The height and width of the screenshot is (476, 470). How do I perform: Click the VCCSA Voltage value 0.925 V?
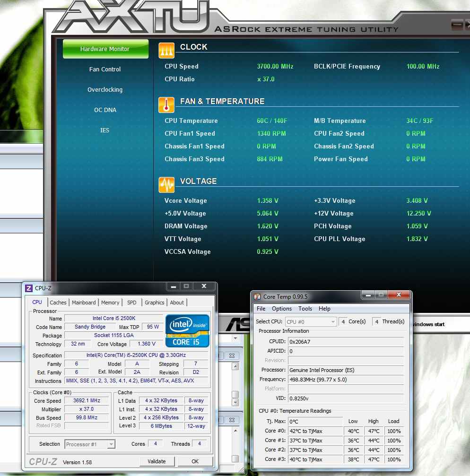coord(268,251)
